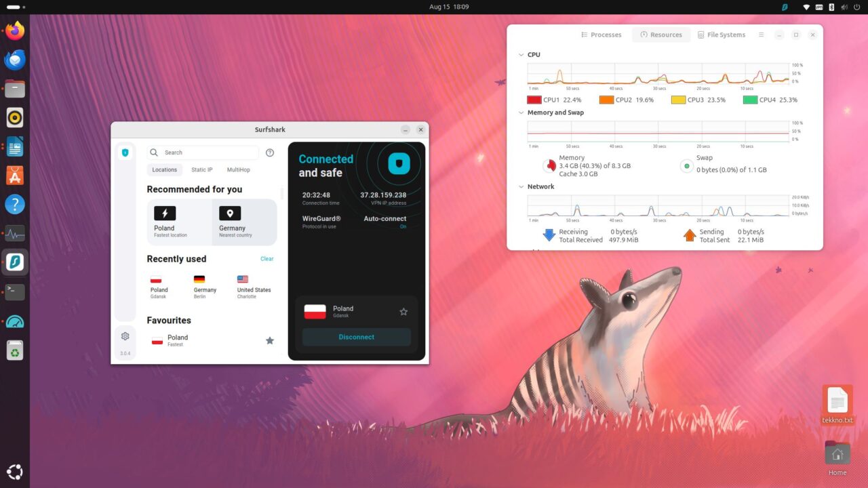Select the Poland fastest location lightning card
Image resolution: width=868 pixels, height=488 pixels.
(x=179, y=222)
